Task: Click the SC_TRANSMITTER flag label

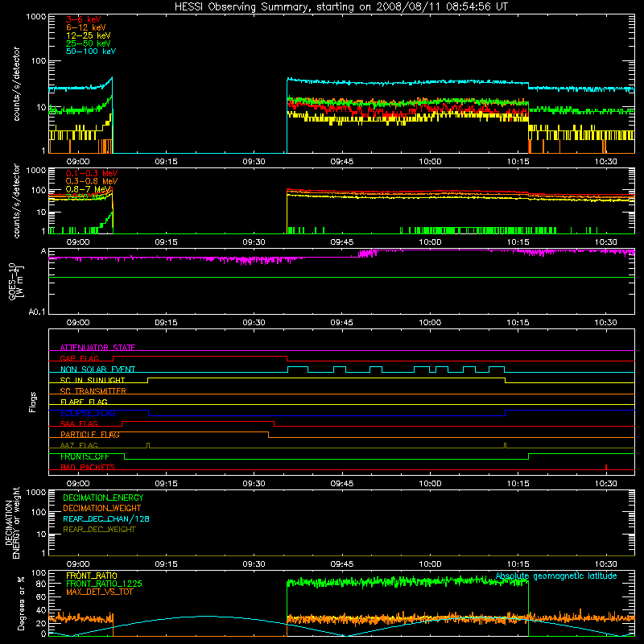Action: click(93, 391)
